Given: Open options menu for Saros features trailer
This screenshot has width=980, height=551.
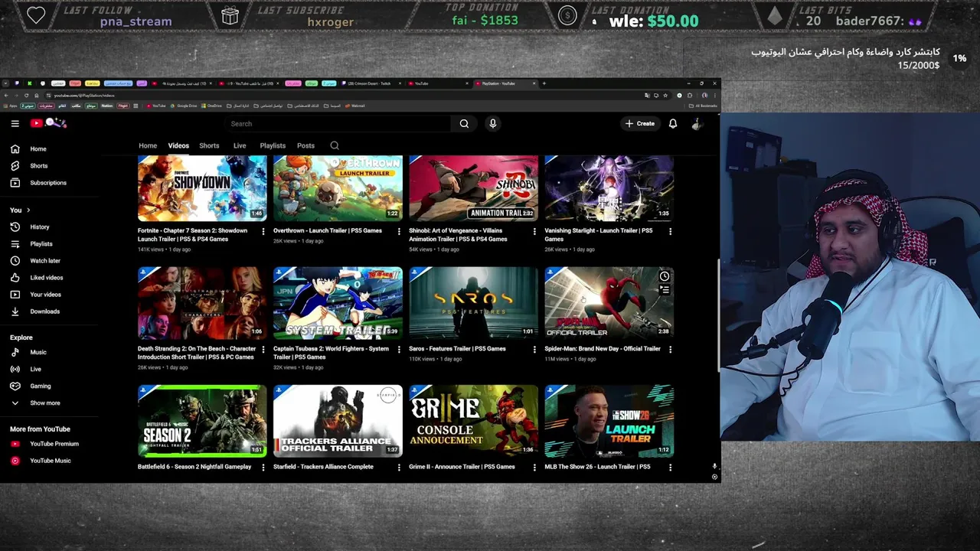Looking at the screenshot, I should (534, 349).
